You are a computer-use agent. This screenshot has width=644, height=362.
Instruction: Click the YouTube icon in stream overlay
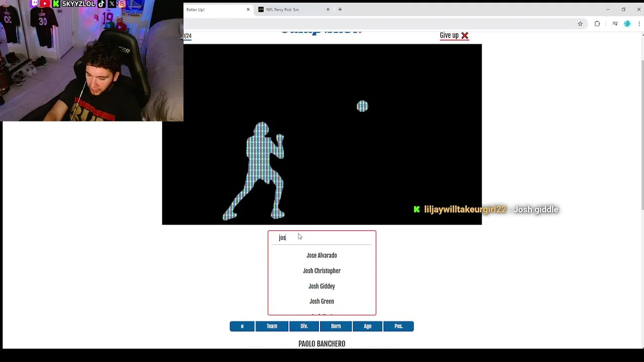pyautogui.click(x=45, y=4)
